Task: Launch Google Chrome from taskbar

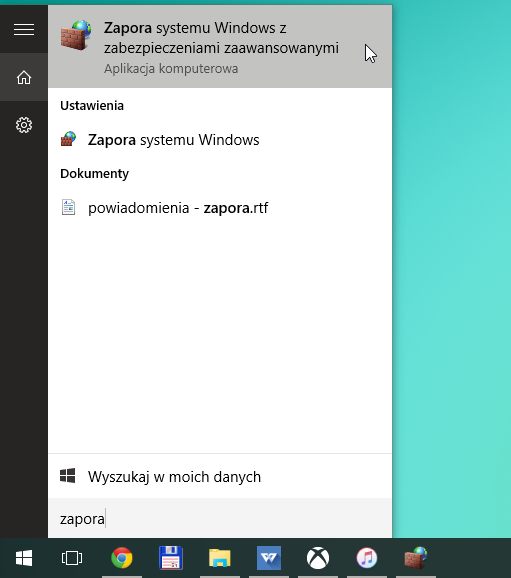Action: click(122, 558)
